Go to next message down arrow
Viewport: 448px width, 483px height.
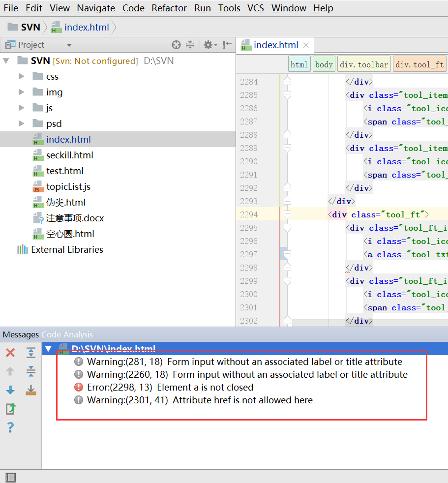point(10,390)
